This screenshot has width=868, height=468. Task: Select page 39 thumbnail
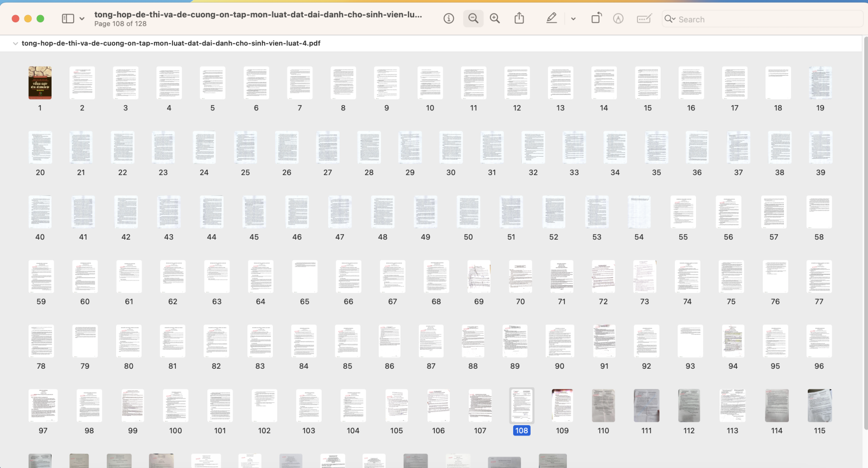click(821, 147)
